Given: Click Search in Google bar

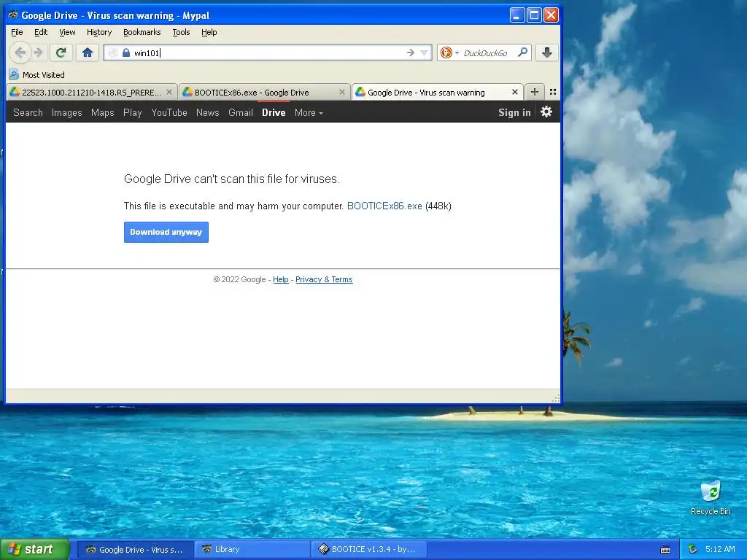Looking at the screenshot, I should pyautogui.click(x=28, y=112).
